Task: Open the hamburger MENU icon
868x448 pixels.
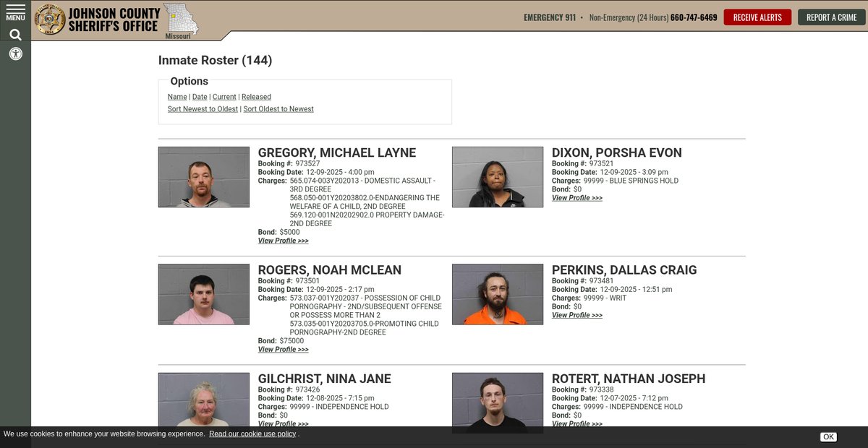Action: (15, 12)
